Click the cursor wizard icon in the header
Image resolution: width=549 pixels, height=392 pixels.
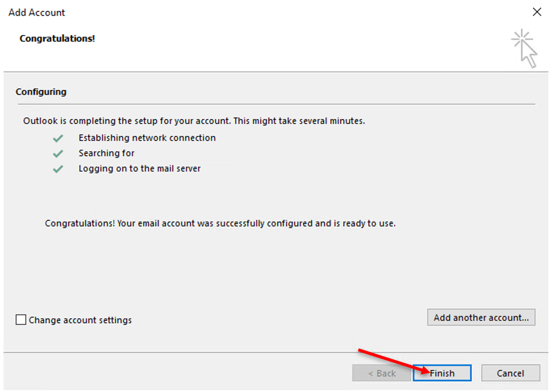524,48
